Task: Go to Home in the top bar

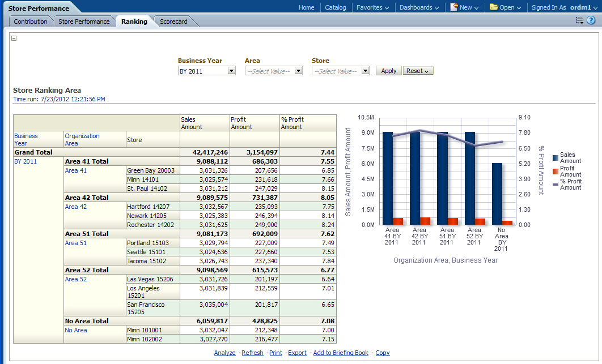Action: [x=306, y=7]
